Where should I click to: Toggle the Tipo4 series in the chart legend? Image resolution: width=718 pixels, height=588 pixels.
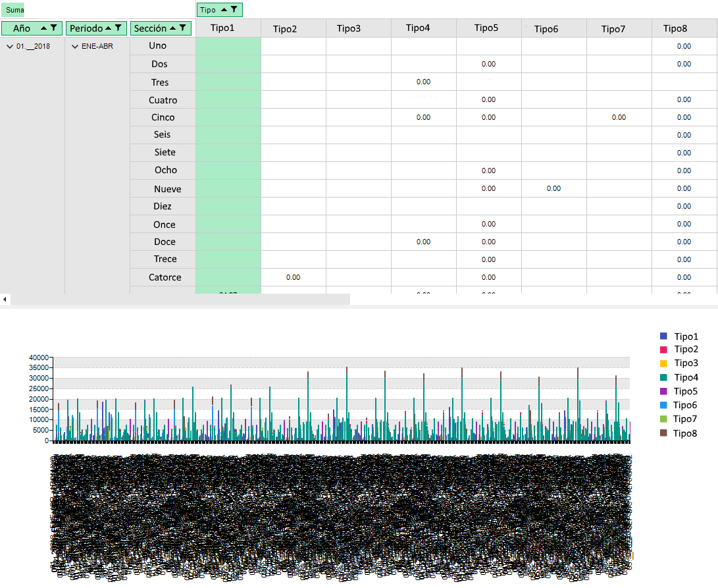coord(684,377)
